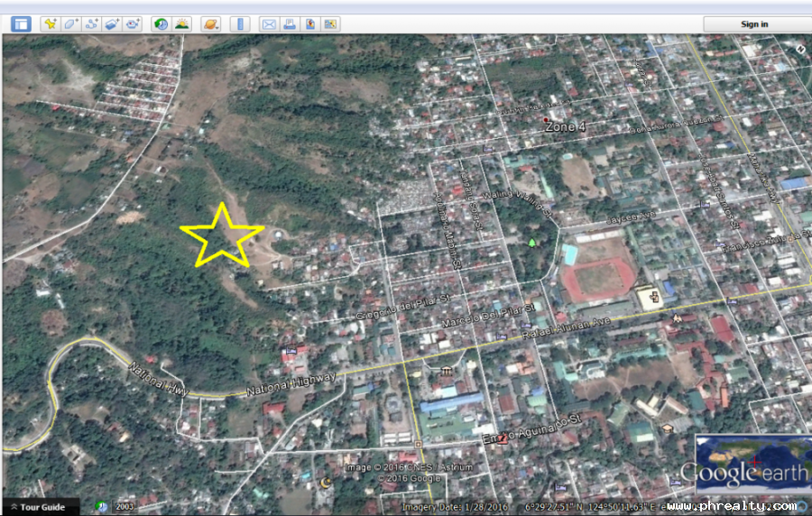Click the Add Placemark pushpin icon
Viewport: 812px width, 516px height.
[x=51, y=24]
